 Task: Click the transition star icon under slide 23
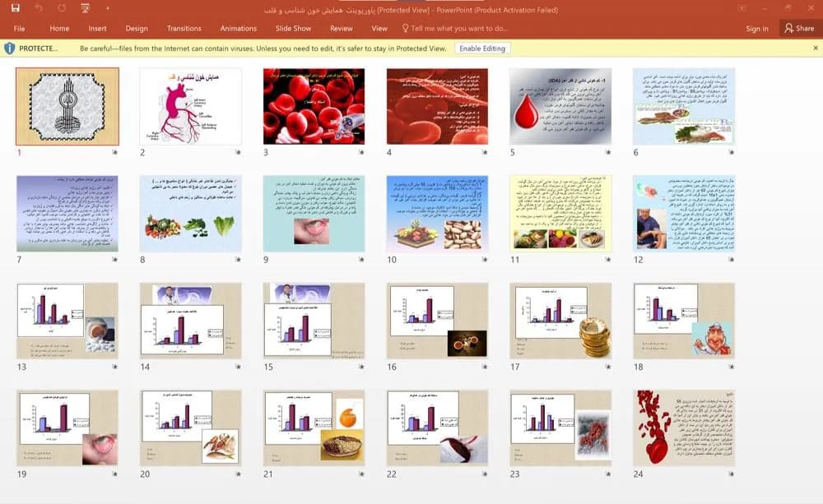tap(608, 474)
